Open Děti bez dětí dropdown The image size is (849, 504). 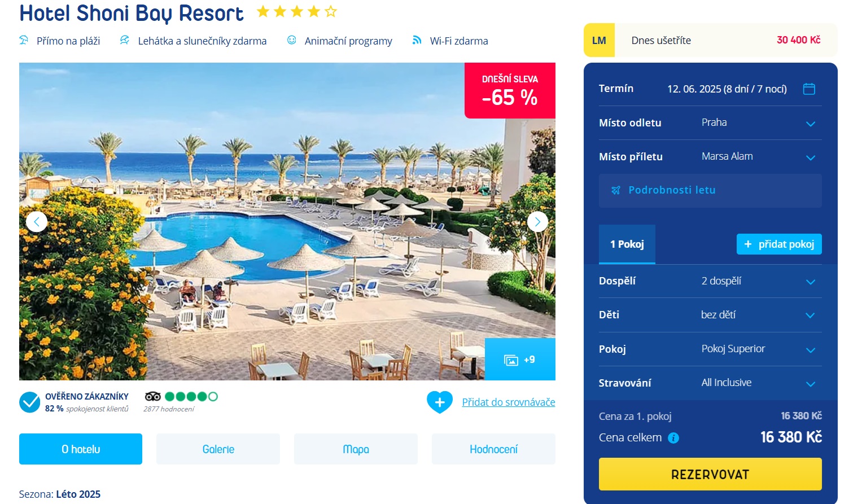click(x=710, y=315)
